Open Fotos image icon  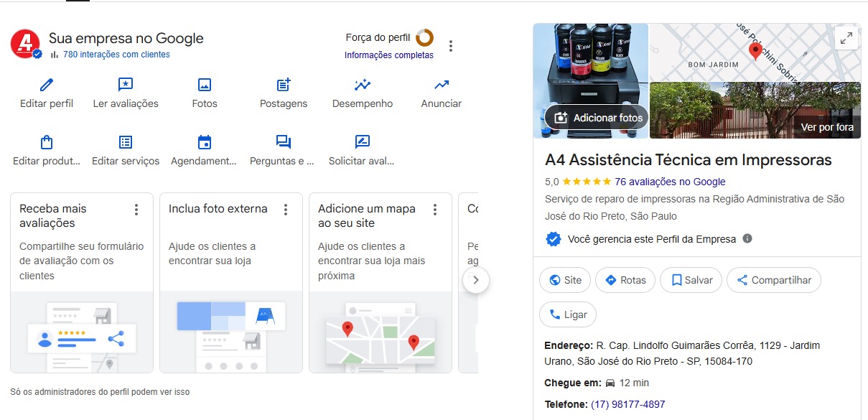[205, 85]
